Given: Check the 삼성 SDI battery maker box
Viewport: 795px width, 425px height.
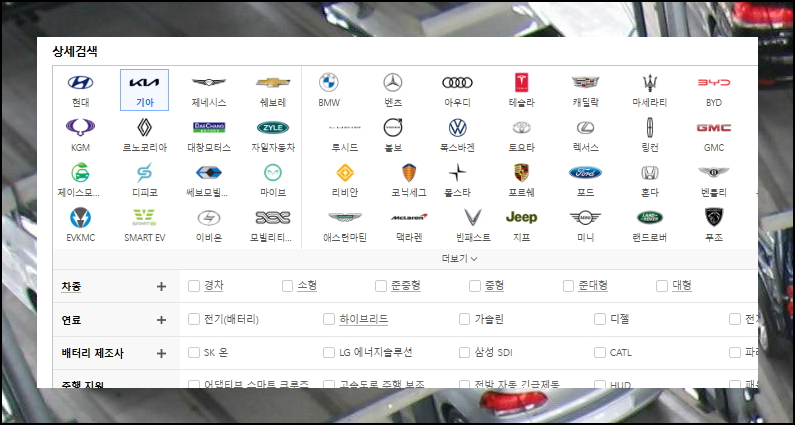Looking at the screenshot, I should 464,352.
